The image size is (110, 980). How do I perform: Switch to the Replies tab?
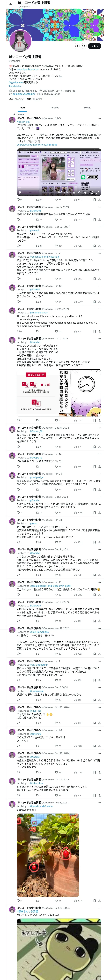55,108
